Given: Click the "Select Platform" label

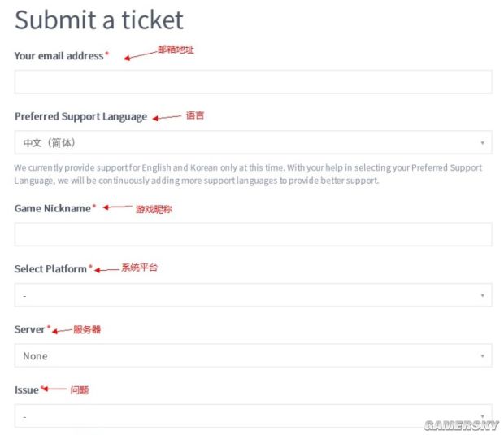Looking at the screenshot, I should pyautogui.click(x=50, y=269).
